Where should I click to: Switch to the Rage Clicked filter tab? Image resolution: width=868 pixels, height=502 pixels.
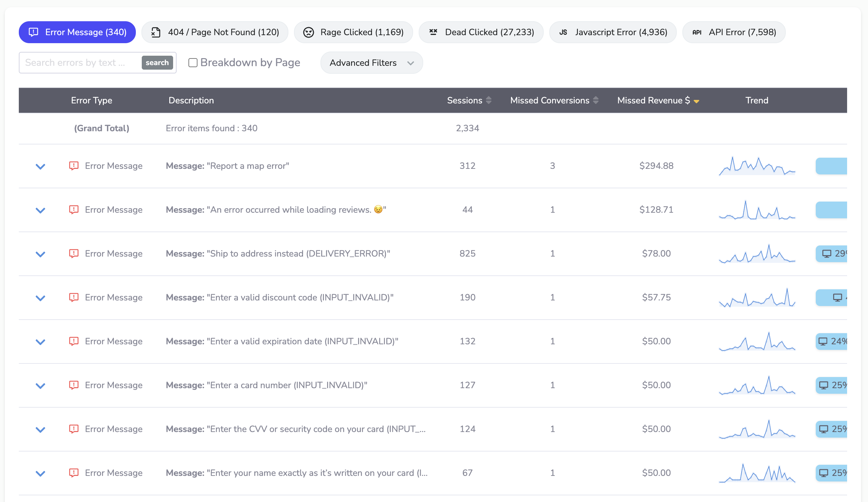click(x=353, y=32)
